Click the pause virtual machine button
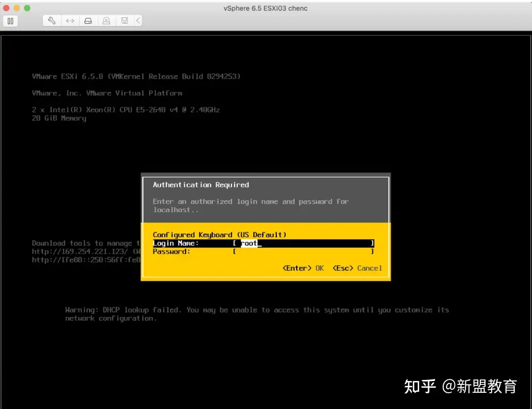Image resolution: width=532 pixels, height=409 pixels. pos(10,21)
